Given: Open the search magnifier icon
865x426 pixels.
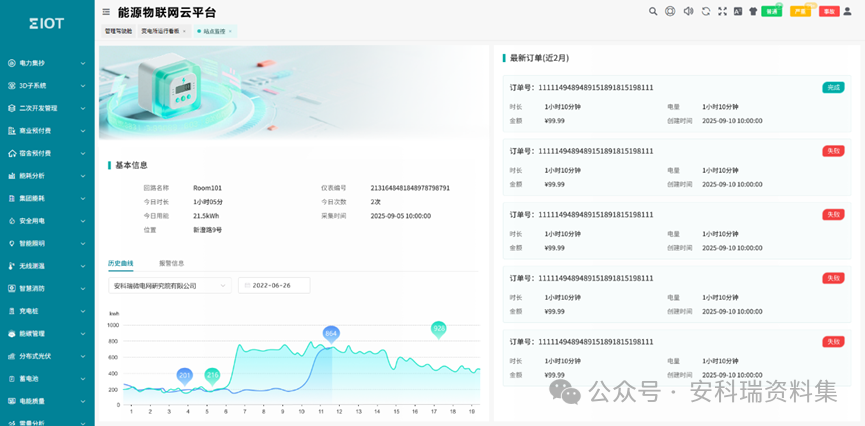Looking at the screenshot, I should click(653, 11).
